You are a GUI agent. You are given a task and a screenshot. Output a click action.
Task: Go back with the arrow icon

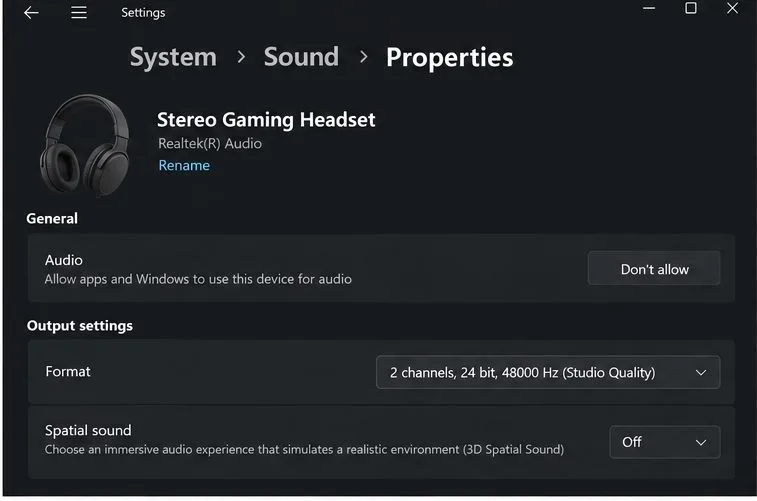click(x=31, y=13)
